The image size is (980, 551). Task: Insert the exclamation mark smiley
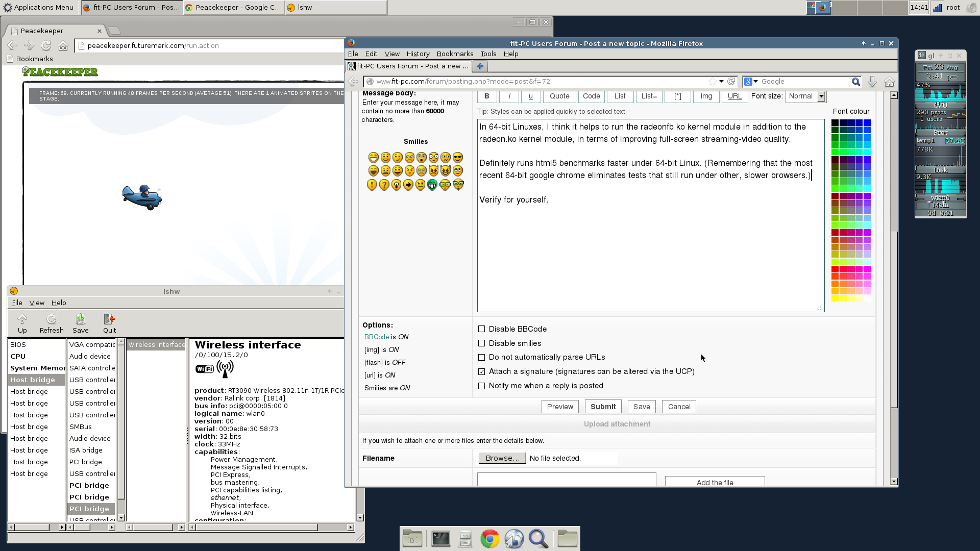(372, 185)
